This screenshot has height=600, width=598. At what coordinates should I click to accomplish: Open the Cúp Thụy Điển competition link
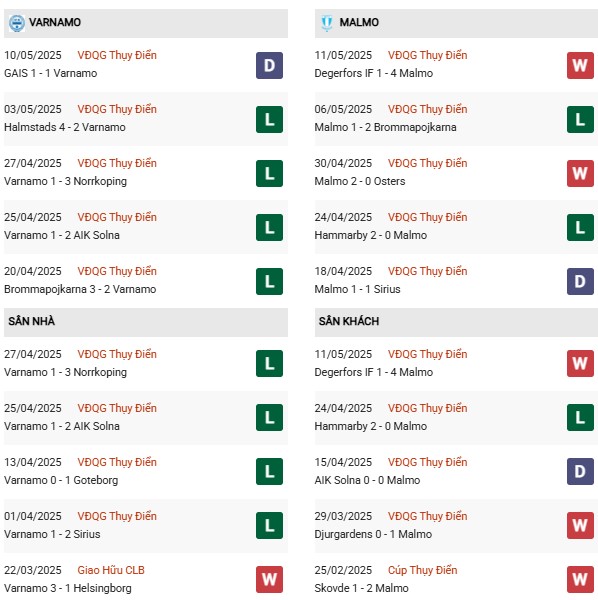click(x=422, y=570)
